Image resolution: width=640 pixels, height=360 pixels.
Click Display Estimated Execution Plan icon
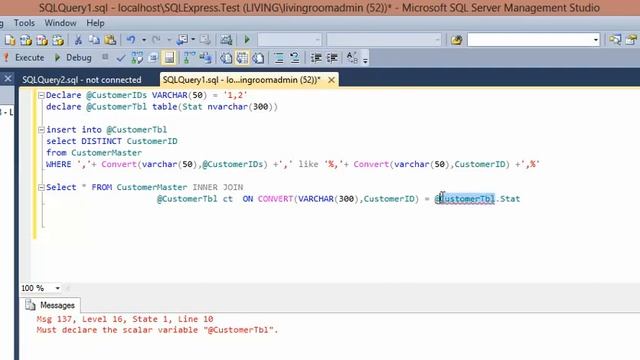(137, 58)
